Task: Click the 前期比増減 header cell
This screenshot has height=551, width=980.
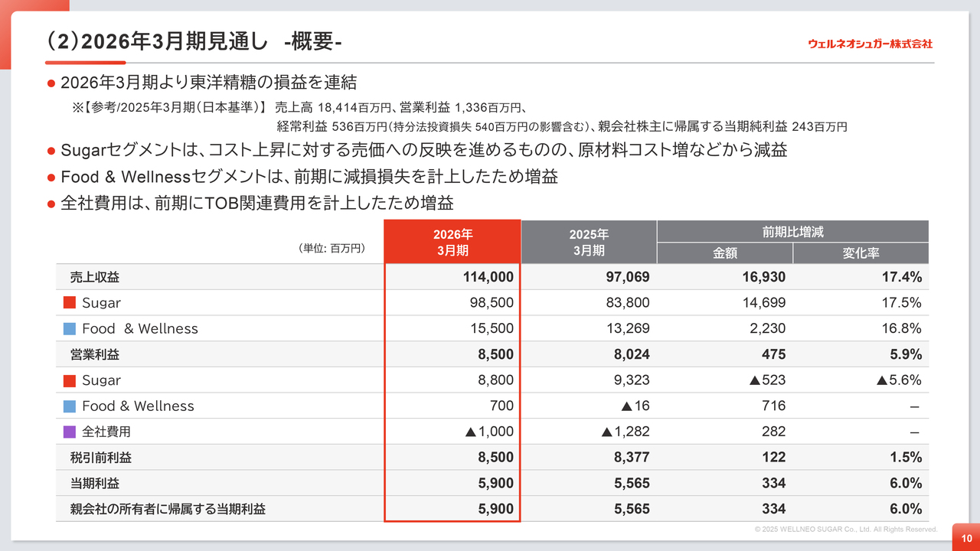Action: [792, 231]
